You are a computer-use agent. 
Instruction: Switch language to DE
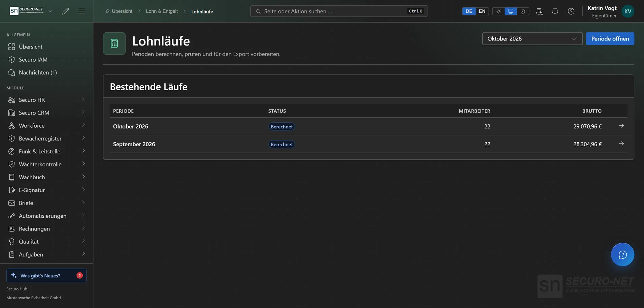tap(469, 11)
